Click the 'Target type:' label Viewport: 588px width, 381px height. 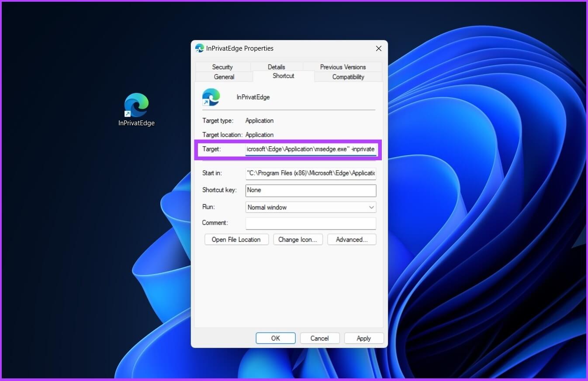tap(218, 120)
